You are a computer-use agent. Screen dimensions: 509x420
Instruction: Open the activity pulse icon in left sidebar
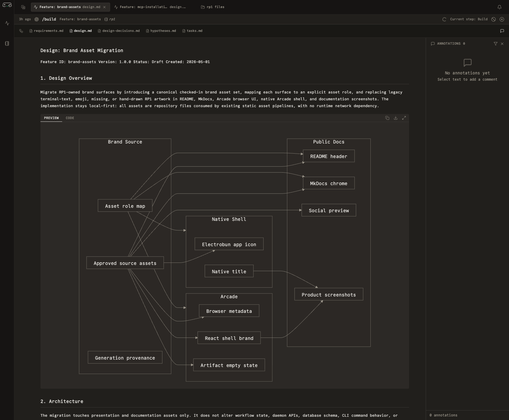point(7,23)
